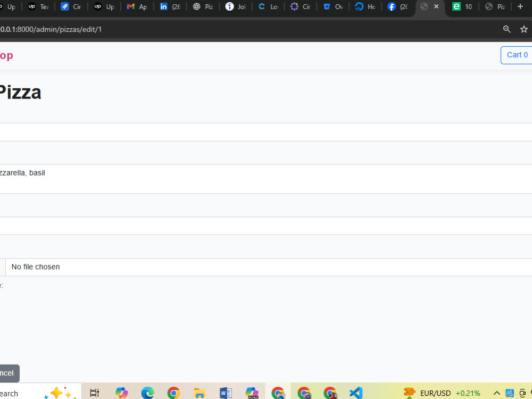
Task: Open Microsoft Word from the taskbar
Action: [226, 393]
